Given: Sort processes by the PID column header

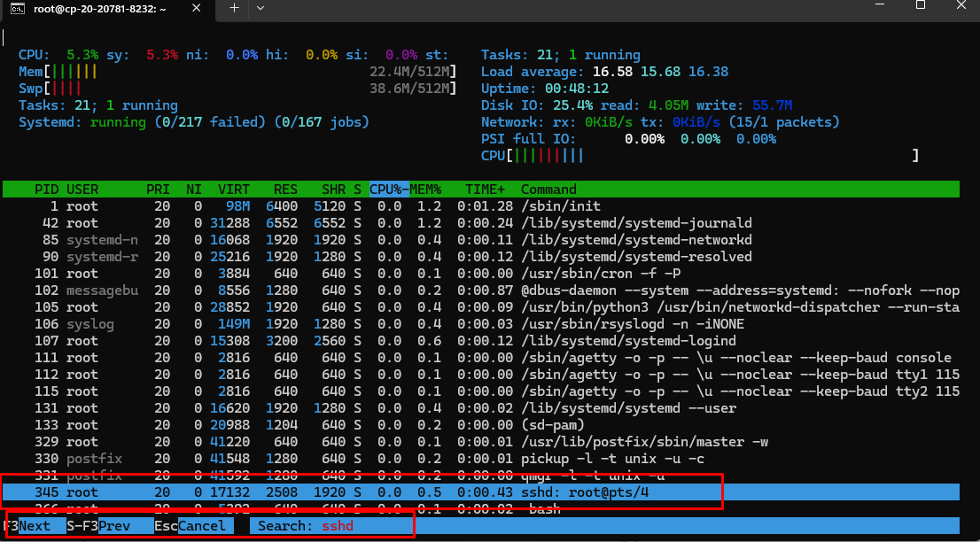Looking at the screenshot, I should 46,190.
